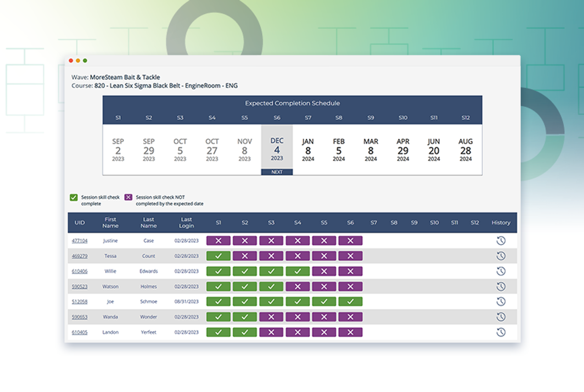Toggle Landon Yerfeet's S6 incomplete marker
This screenshot has height=392, width=584.
(350, 332)
